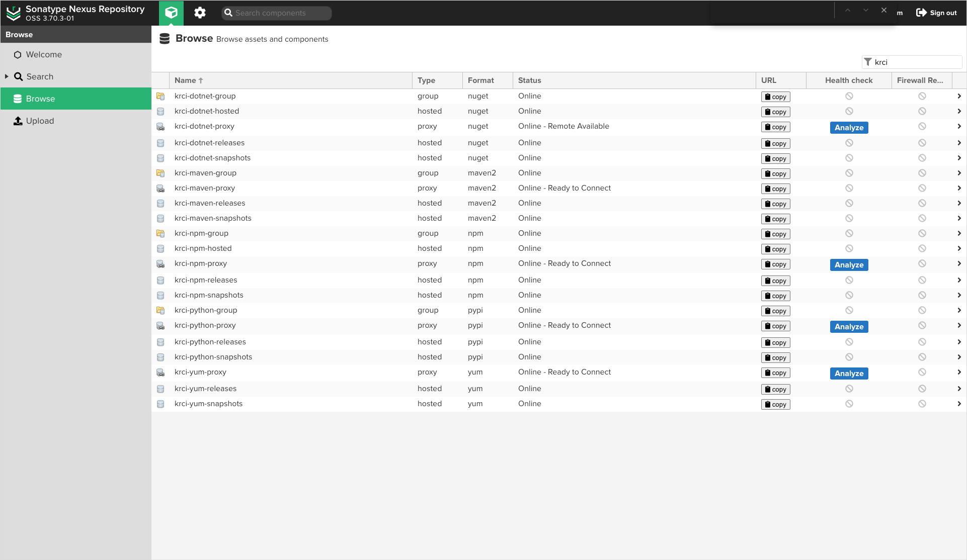Copy the URL for krci-maven-snapshots
967x560 pixels.
(x=775, y=219)
